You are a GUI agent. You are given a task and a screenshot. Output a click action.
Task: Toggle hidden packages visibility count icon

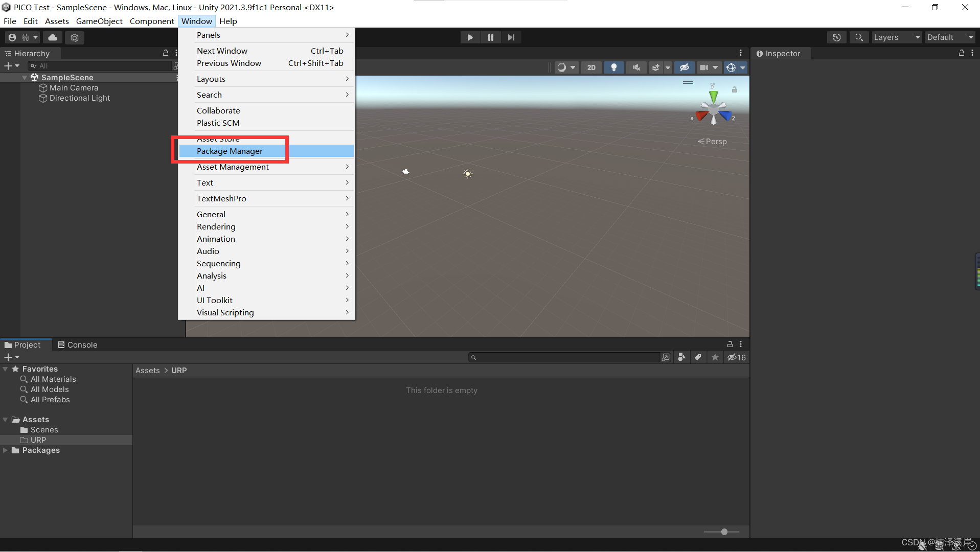pos(737,357)
